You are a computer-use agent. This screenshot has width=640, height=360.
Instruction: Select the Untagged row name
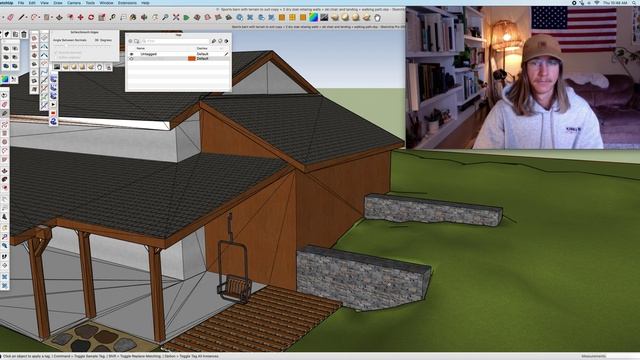149,54
